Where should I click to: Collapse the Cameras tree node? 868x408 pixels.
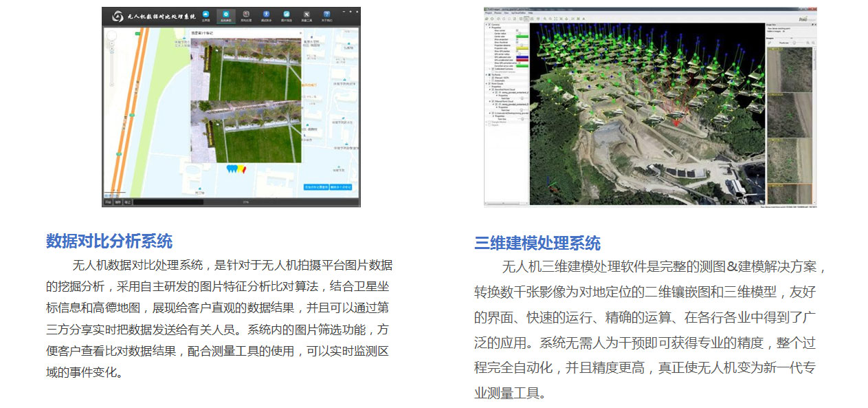point(486,25)
